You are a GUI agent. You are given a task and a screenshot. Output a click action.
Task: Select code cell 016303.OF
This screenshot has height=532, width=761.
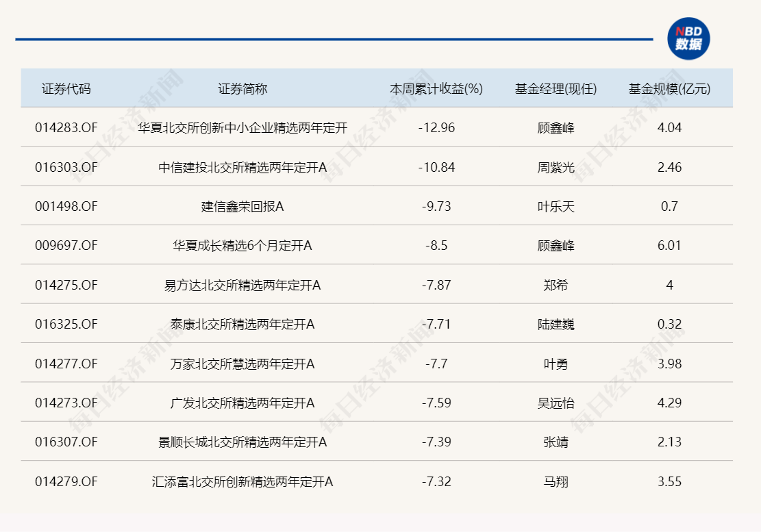point(66,167)
